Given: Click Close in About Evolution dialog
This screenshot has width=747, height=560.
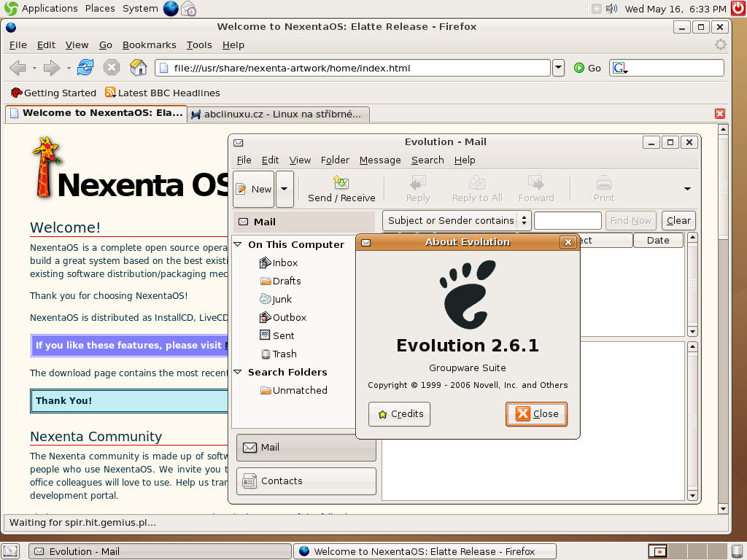Looking at the screenshot, I should 536,414.
